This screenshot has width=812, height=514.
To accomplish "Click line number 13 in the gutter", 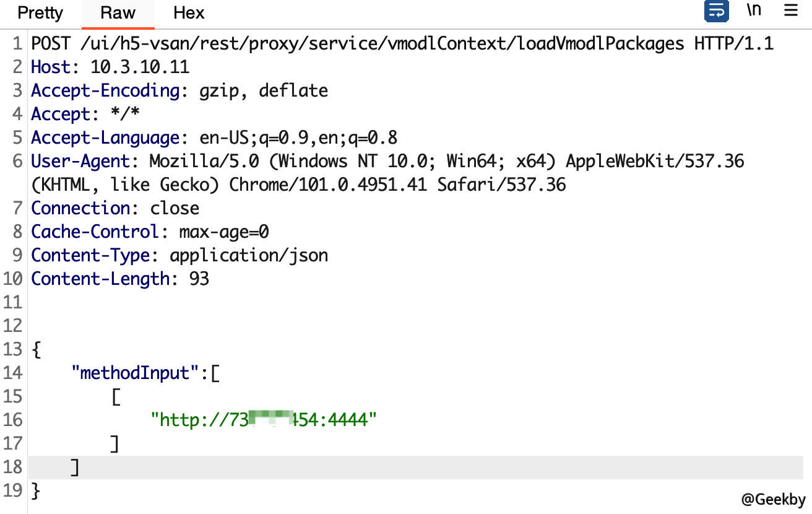I will [12, 350].
